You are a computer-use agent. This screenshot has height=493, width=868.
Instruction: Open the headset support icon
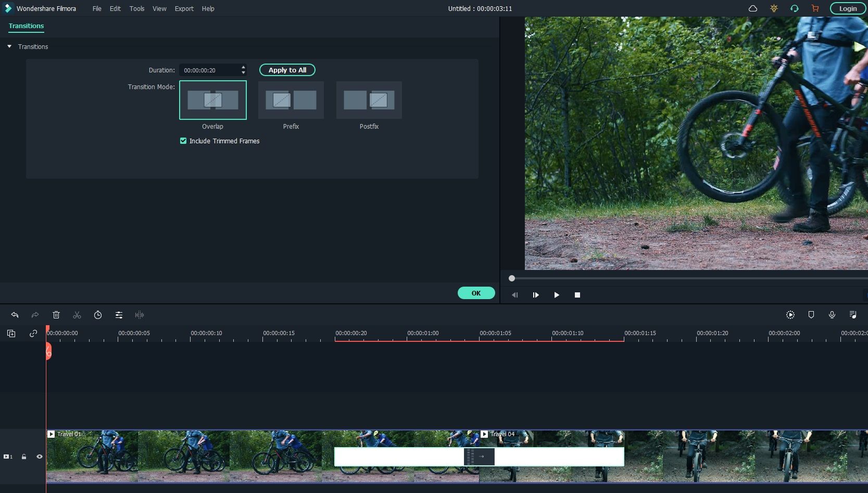(x=795, y=8)
